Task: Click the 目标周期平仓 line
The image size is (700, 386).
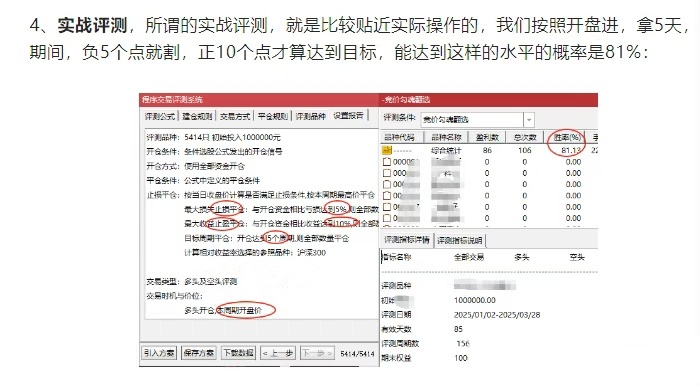Action: click(267, 238)
